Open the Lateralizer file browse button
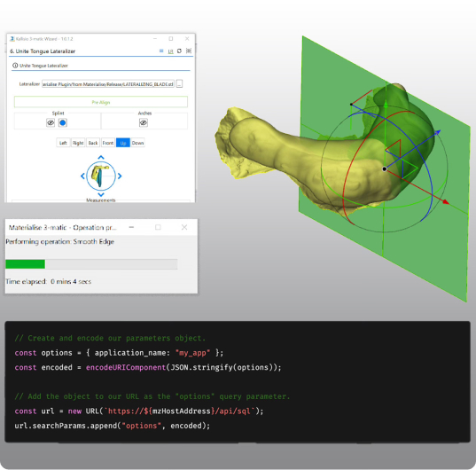This screenshot has width=476, height=470. click(179, 83)
